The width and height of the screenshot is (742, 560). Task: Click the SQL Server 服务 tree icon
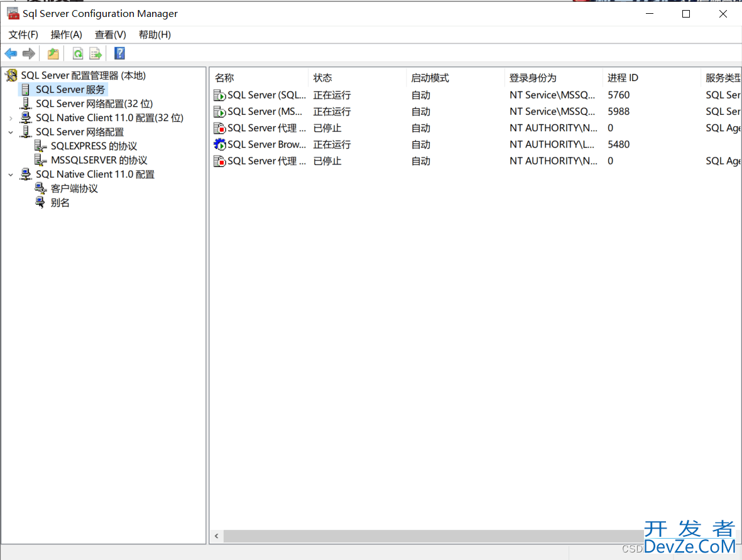pos(26,90)
